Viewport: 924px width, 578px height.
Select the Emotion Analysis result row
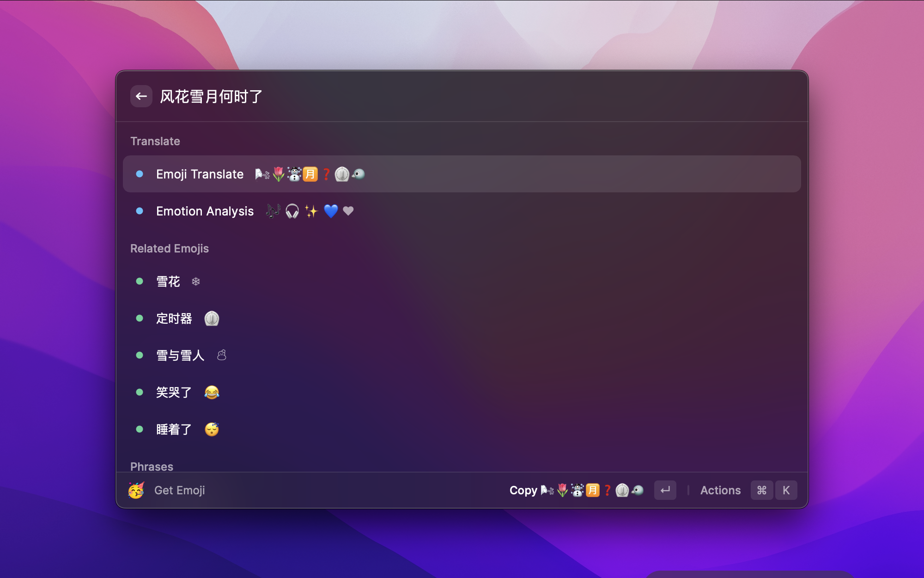coord(462,211)
